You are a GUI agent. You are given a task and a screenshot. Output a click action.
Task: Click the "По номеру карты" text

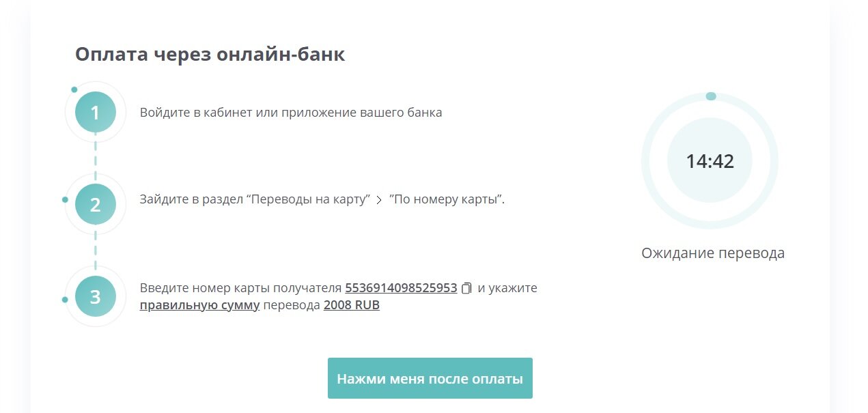446,200
